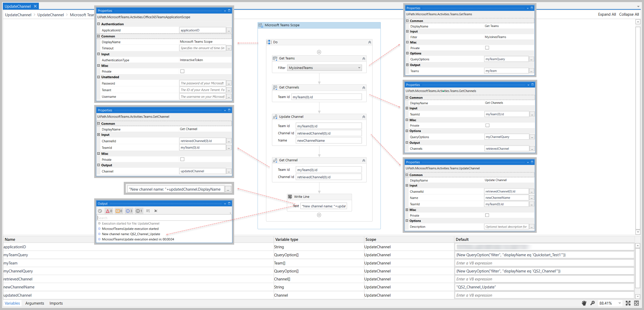Click the Get Channels activity icon
The width and height of the screenshot is (644, 310).
275,87
